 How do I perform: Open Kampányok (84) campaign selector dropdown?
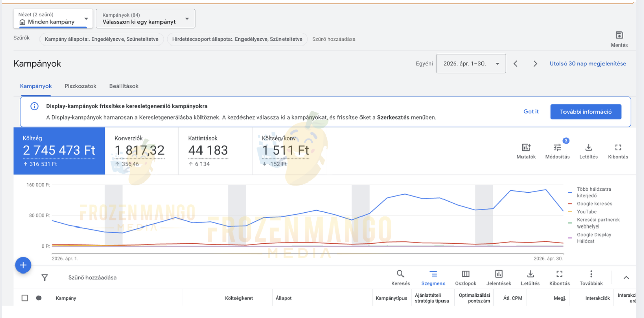[x=145, y=18]
